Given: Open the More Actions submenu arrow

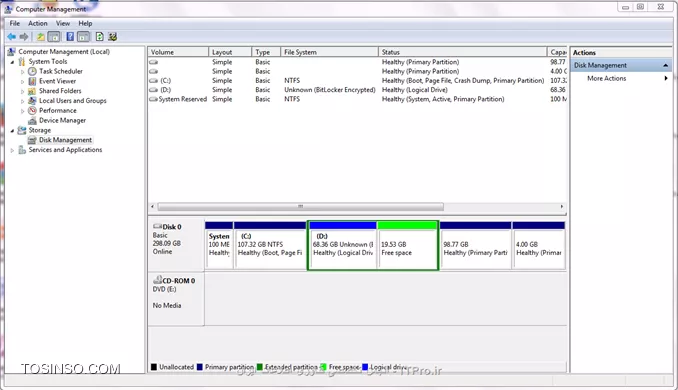Looking at the screenshot, I should point(666,78).
